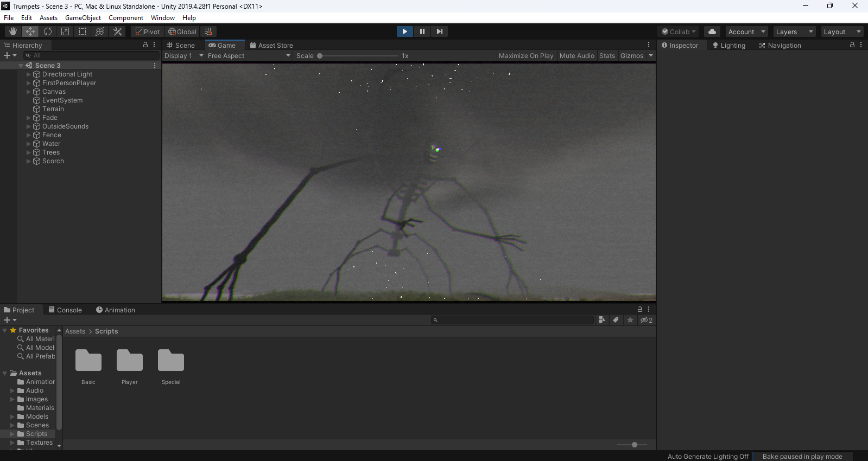Toggle Maximize On Play
This screenshot has height=461, width=868.
click(526, 56)
